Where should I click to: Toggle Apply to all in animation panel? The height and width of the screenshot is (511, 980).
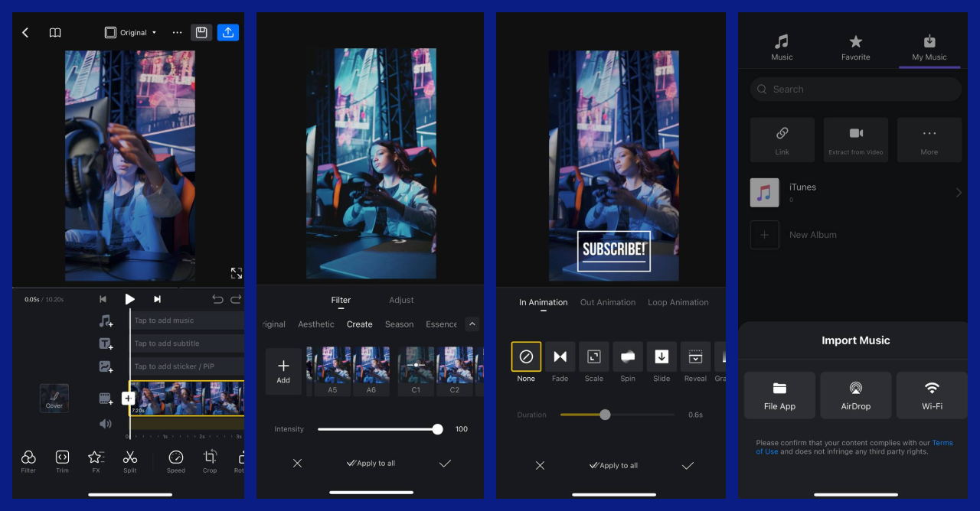[613, 465]
